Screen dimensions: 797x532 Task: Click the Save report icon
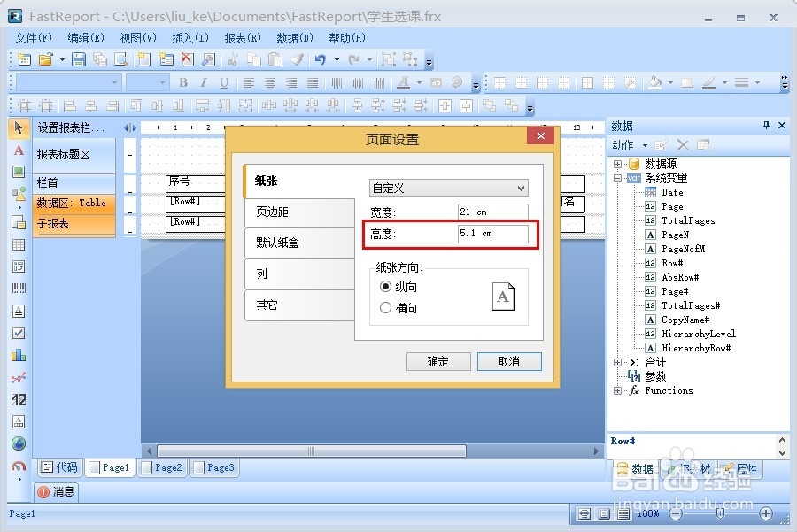point(78,59)
